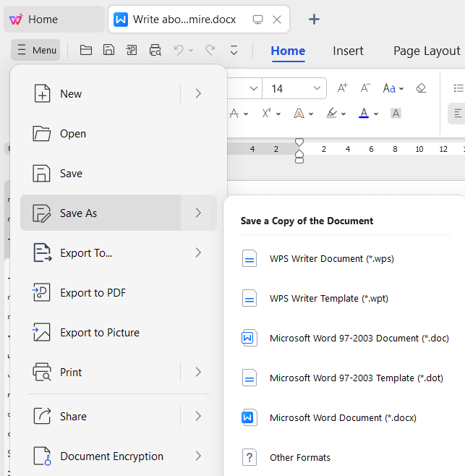
Task: Choose Other Formats in Save As panel
Action: pos(299,457)
